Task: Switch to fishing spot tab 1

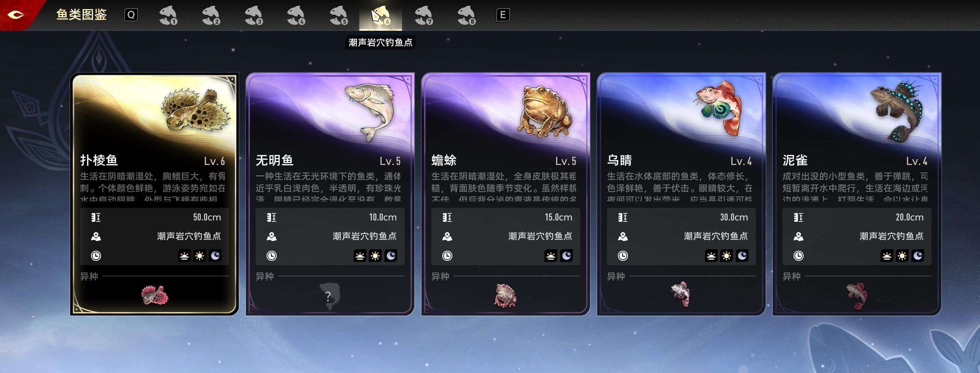Action: (x=168, y=16)
